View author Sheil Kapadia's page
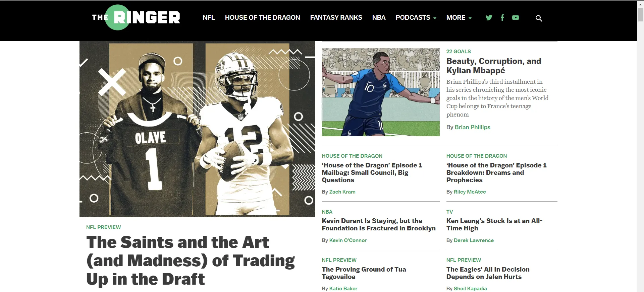The height and width of the screenshot is (292, 644). [470, 288]
